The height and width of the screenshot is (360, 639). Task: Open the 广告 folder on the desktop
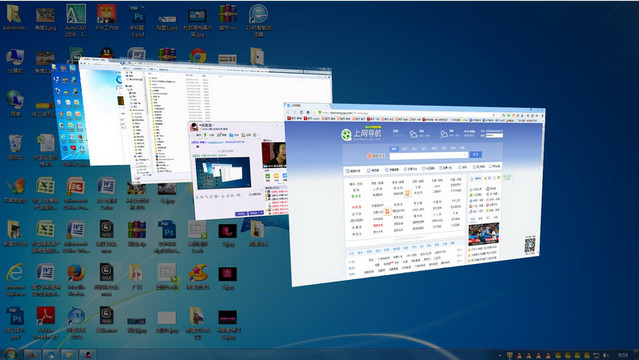coord(137,277)
